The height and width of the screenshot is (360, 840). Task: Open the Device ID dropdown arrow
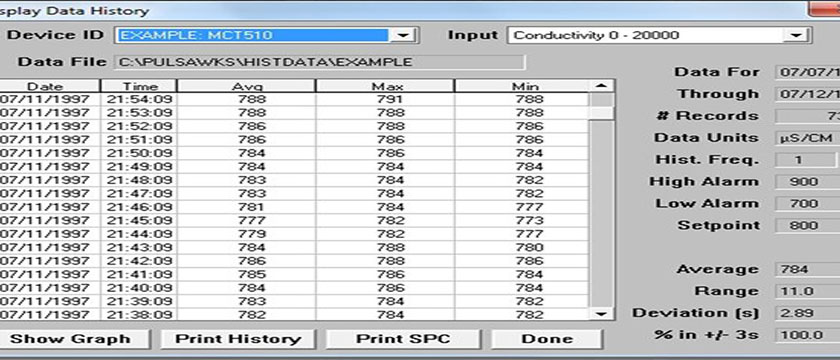pos(403,36)
